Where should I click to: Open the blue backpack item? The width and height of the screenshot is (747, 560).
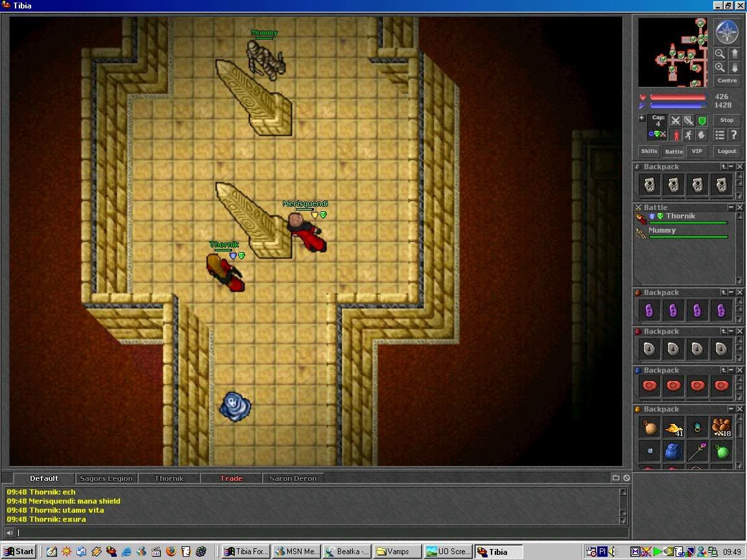coord(674,451)
